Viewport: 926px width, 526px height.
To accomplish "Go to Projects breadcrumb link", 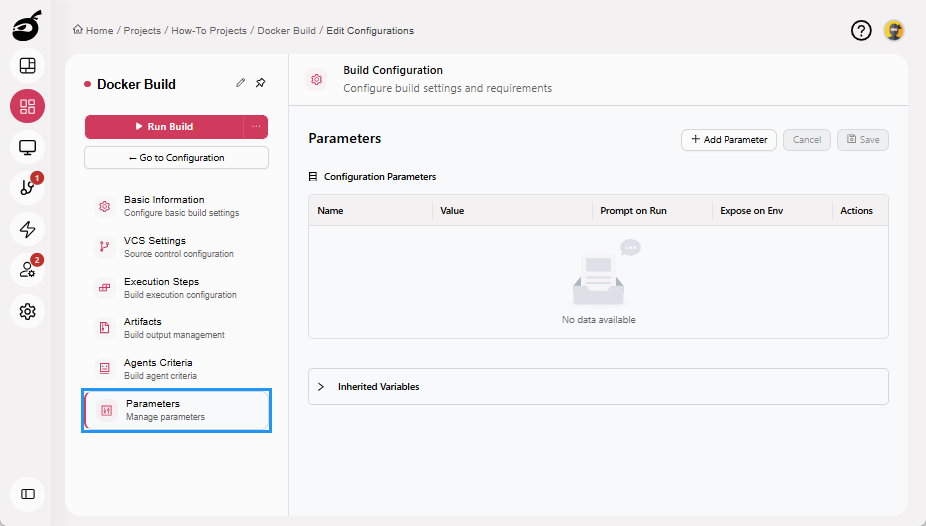I will [142, 31].
